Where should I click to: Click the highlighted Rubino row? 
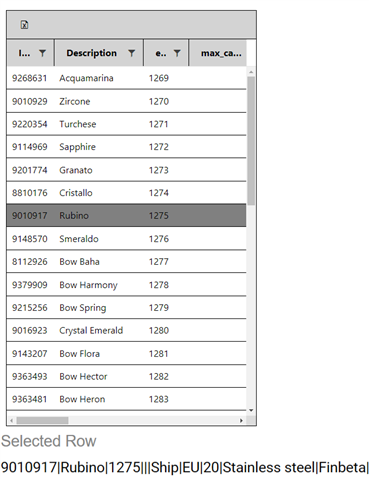click(x=126, y=216)
